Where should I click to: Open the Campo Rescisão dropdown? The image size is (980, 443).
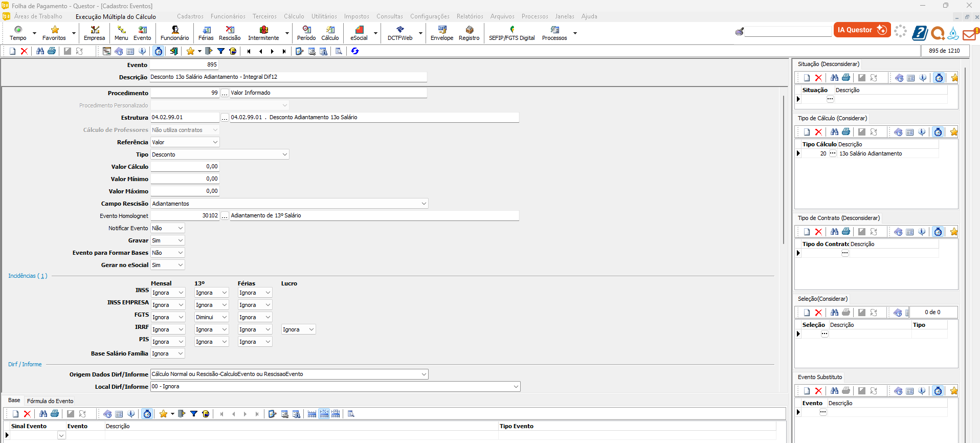click(424, 204)
